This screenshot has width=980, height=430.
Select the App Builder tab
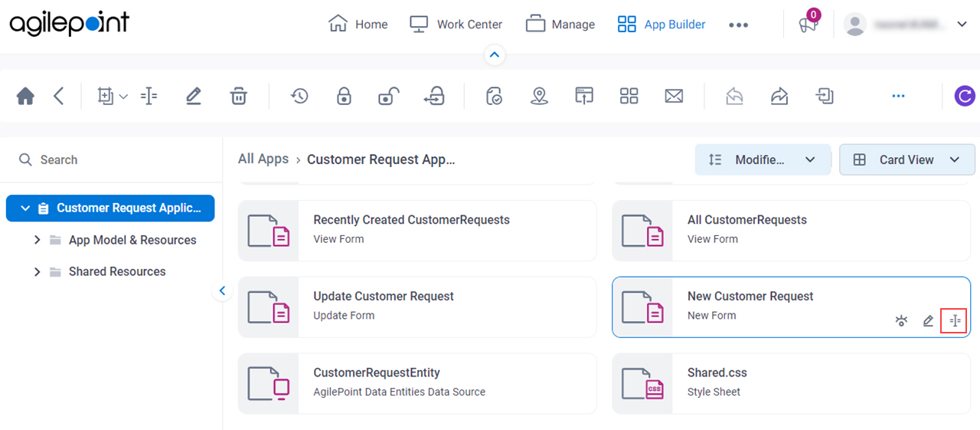tap(661, 24)
